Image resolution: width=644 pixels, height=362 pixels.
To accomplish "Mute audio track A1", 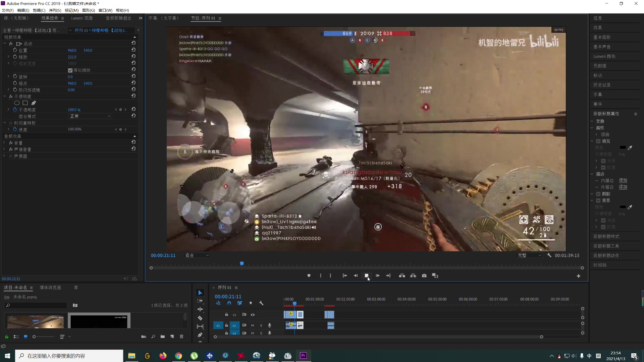I will coord(253,325).
